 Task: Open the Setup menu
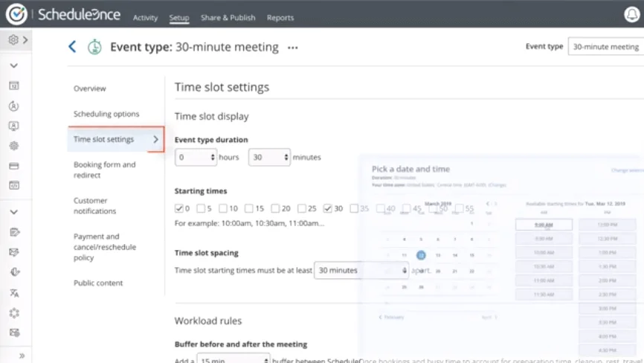click(x=179, y=18)
